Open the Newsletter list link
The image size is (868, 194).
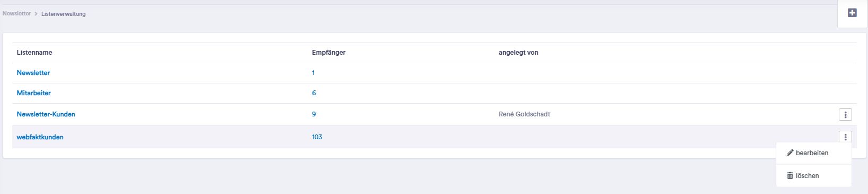click(33, 73)
